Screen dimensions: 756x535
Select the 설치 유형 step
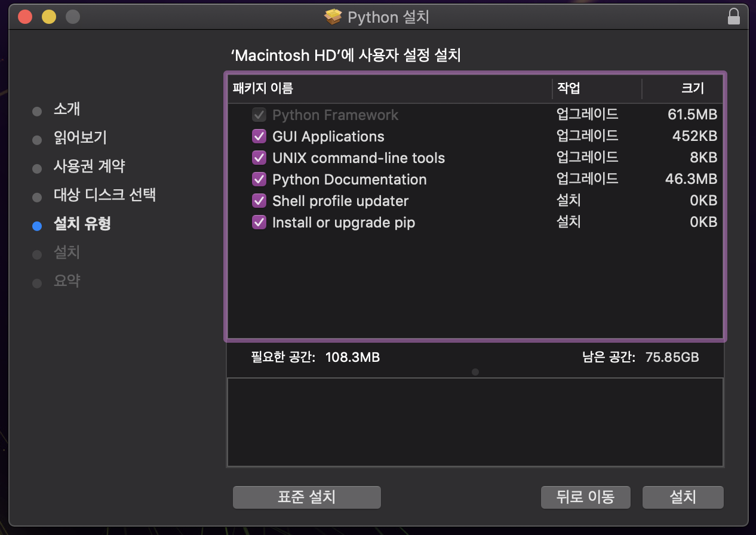pos(82,224)
